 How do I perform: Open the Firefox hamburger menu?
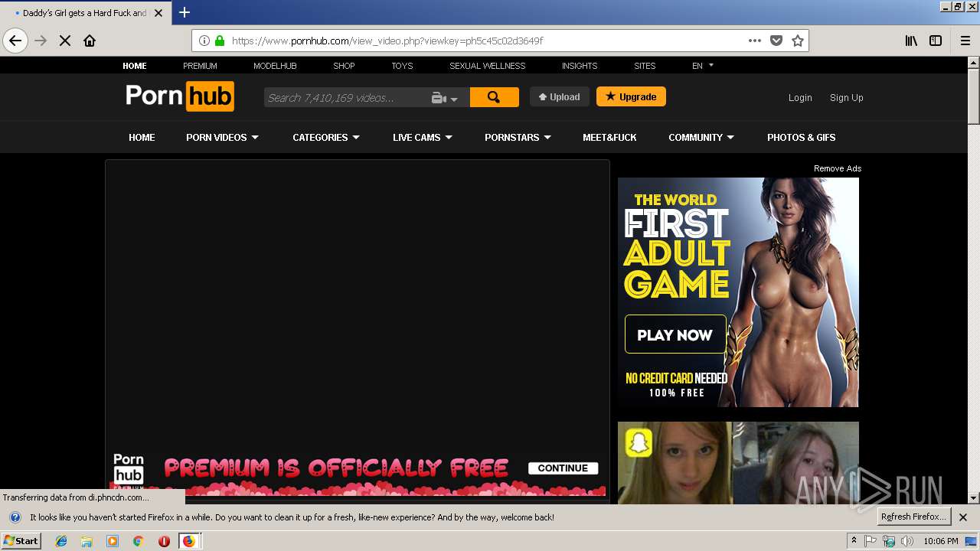click(x=965, y=41)
